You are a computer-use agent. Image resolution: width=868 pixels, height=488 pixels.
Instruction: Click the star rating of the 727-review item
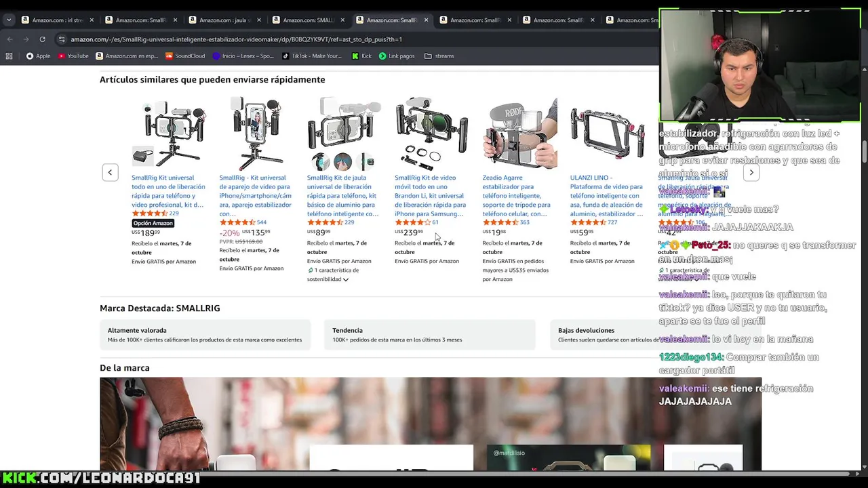(588, 222)
